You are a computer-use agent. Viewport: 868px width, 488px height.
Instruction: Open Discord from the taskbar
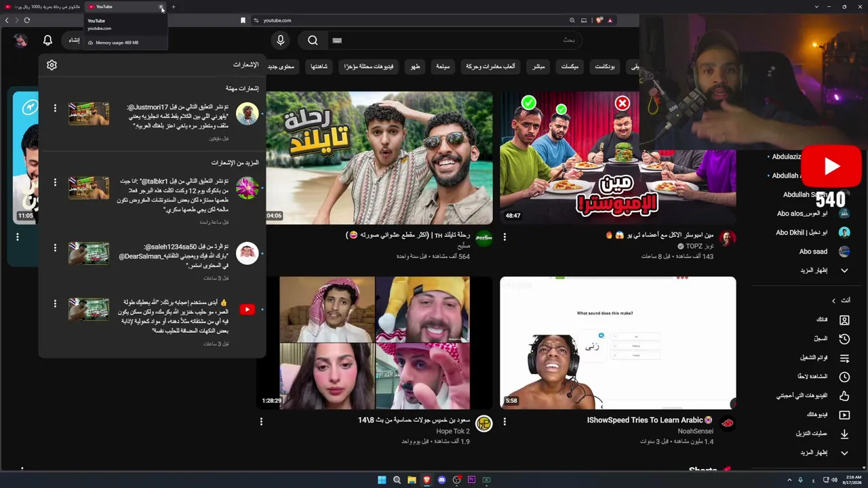point(441,480)
